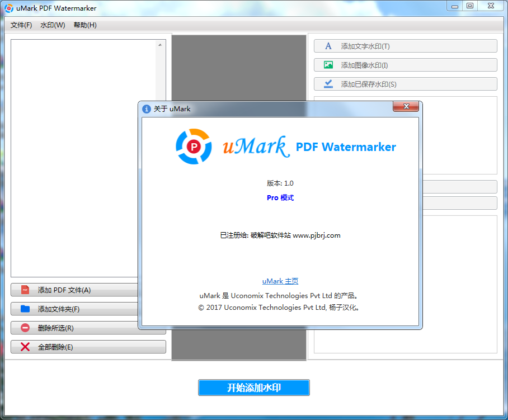This screenshot has width=508, height=420.
Task: Close the 关于 uMark dialog
Action: pyautogui.click(x=406, y=106)
